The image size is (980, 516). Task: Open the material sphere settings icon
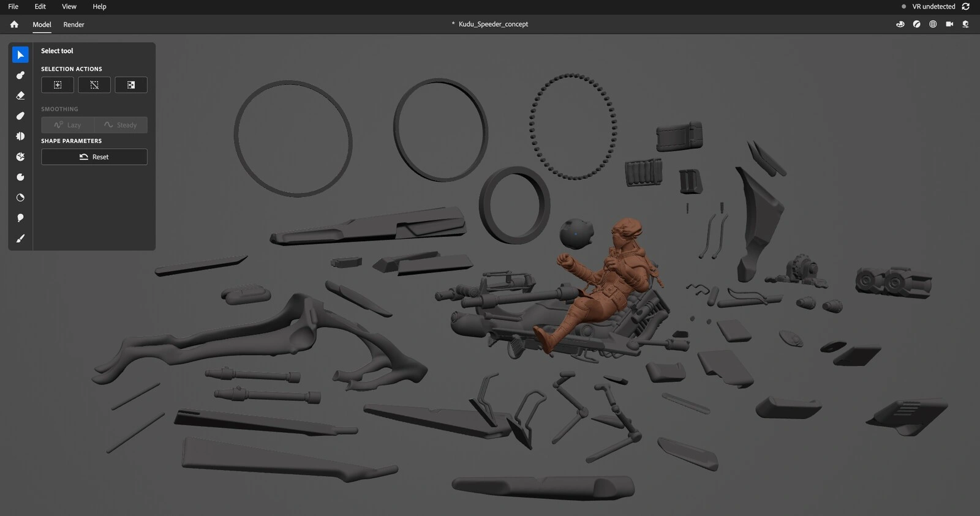[x=917, y=24]
